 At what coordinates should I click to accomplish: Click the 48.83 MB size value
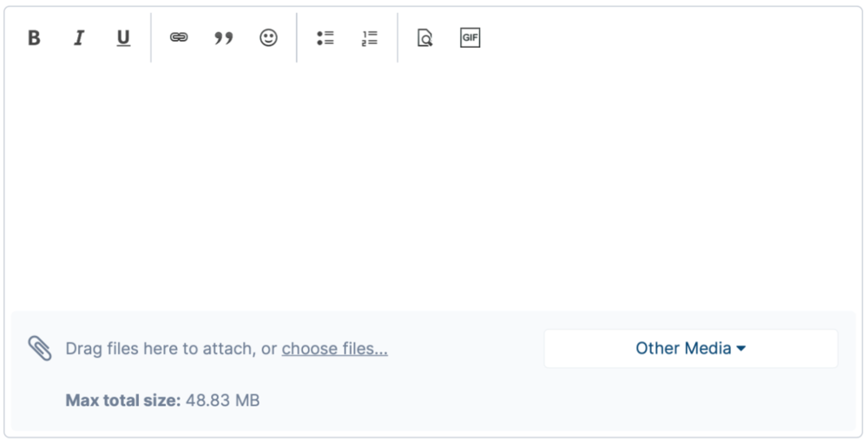click(223, 400)
